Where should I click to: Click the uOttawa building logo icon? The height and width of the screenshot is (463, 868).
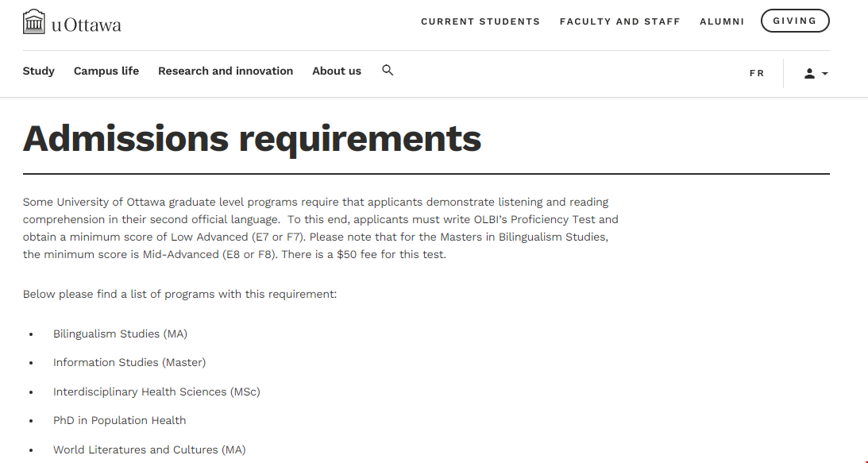(34, 22)
